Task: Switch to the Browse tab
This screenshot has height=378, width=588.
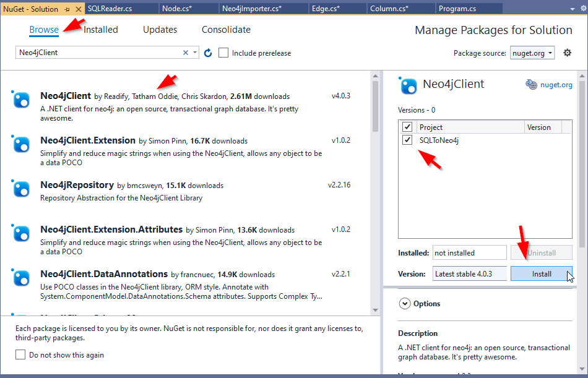Action: (x=44, y=30)
